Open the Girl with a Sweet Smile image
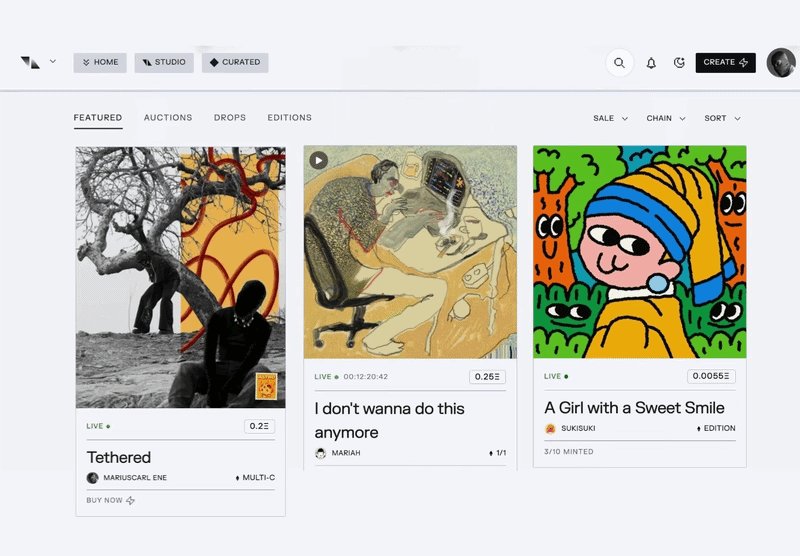The height and width of the screenshot is (556, 800). [x=640, y=252]
